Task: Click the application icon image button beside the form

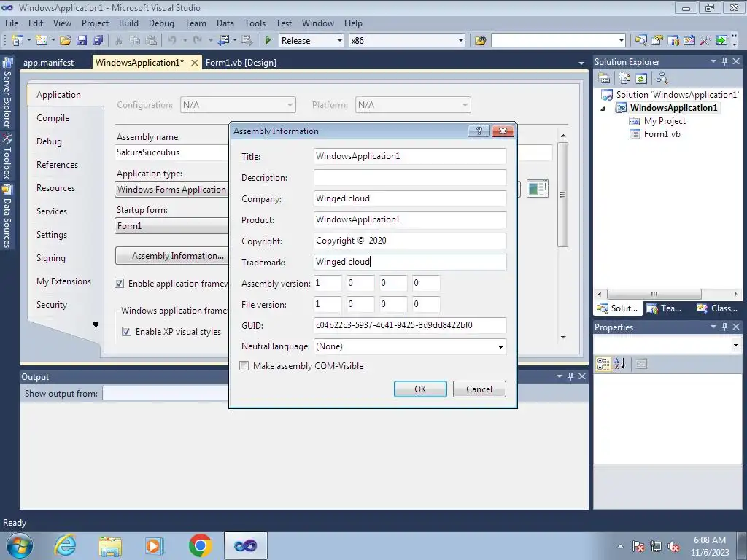Action: click(538, 189)
